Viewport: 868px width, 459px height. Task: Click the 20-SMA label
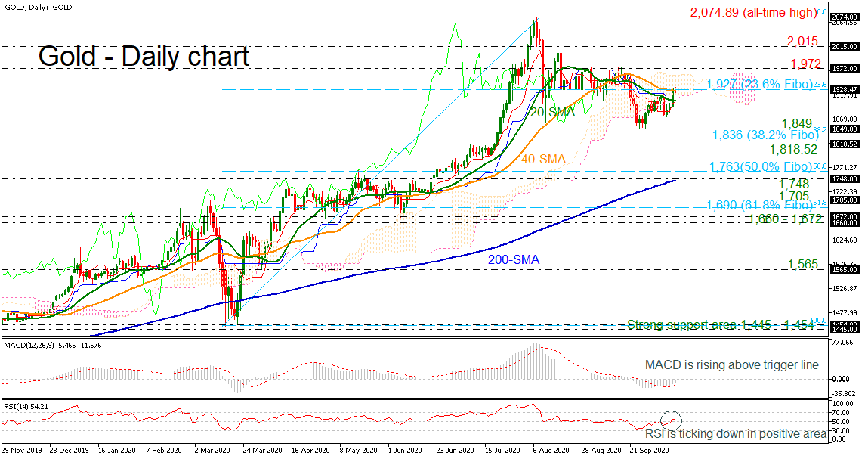coord(552,113)
